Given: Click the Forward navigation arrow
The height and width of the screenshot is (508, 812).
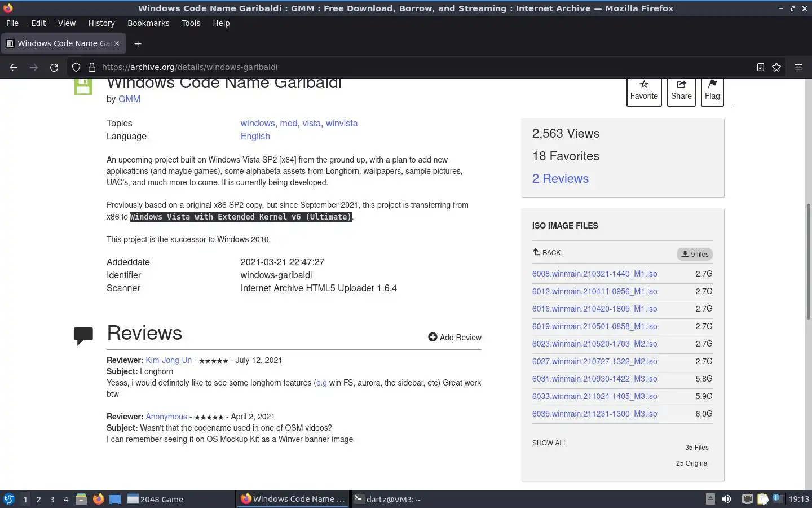Looking at the screenshot, I should coord(34,67).
